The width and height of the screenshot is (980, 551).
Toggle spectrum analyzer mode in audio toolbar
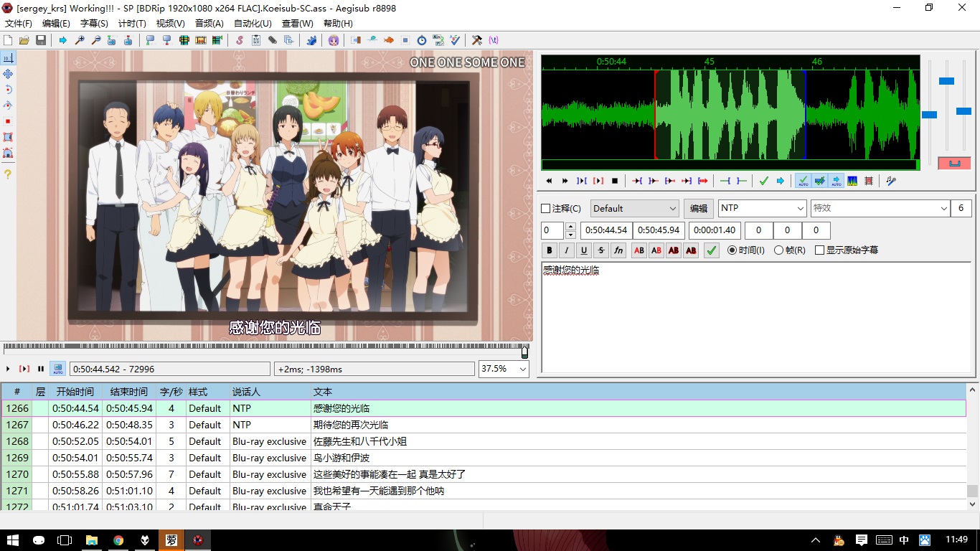point(852,181)
